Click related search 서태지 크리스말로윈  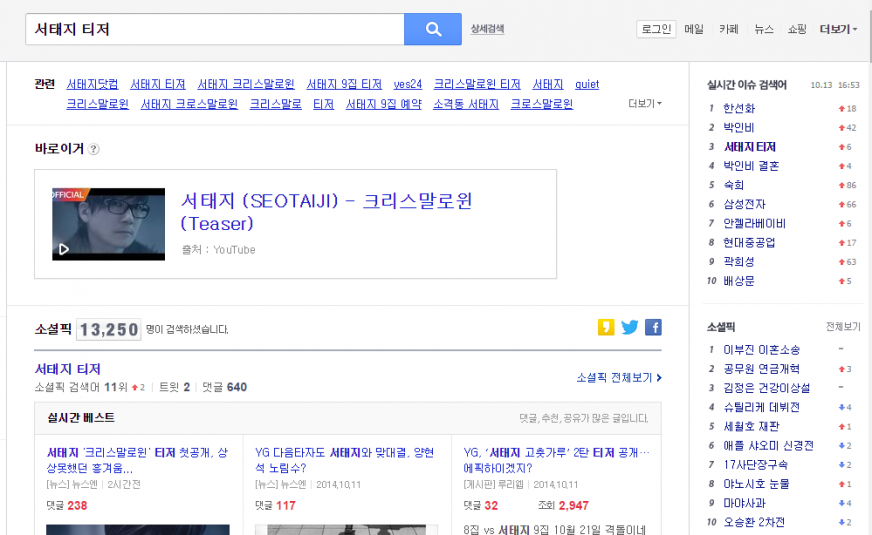click(246, 85)
